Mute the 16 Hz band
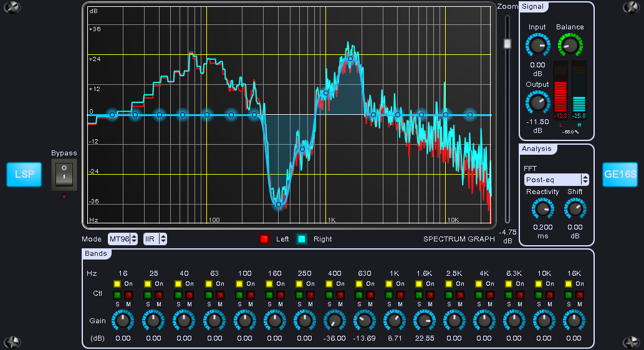This screenshot has height=350, width=644. tap(128, 295)
